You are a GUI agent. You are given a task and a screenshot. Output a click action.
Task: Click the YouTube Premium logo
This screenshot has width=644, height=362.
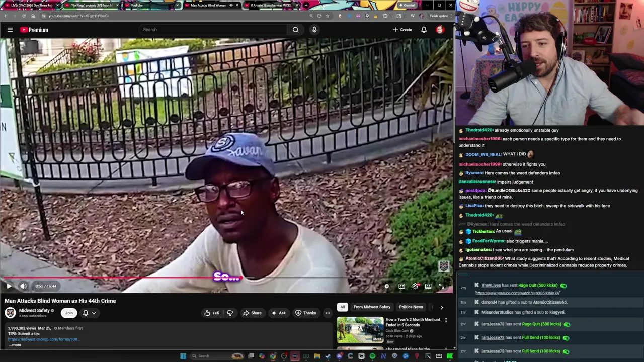[34, 30]
